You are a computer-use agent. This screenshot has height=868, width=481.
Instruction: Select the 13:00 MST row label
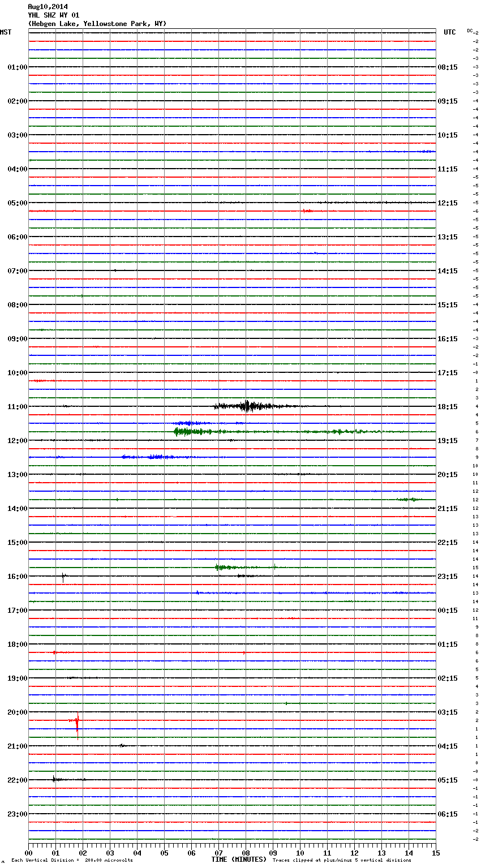(17, 475)
